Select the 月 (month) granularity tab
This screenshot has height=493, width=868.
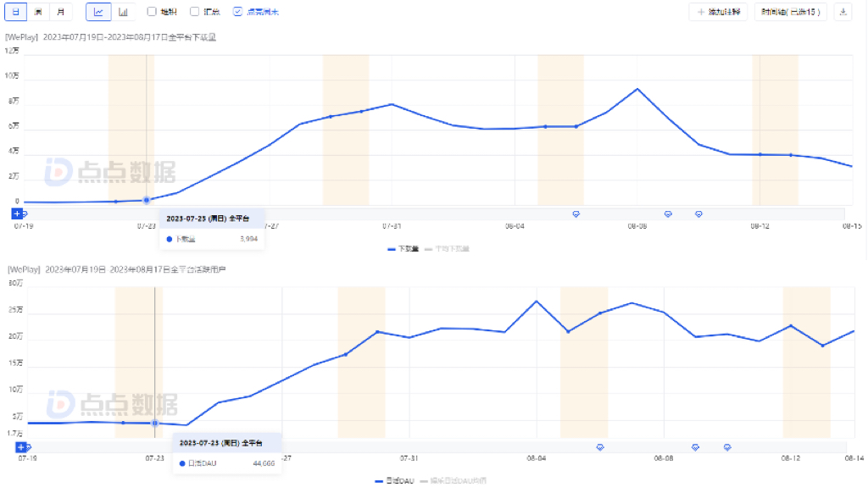(x=60, y=12)
